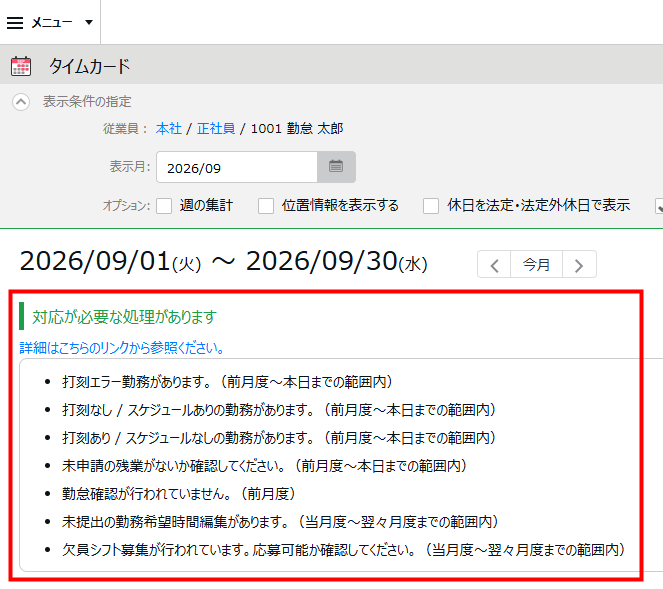This screenshot has height=589, width=663.
Task: Click the タイムカード calendar icon
Action: pos(21,66)
